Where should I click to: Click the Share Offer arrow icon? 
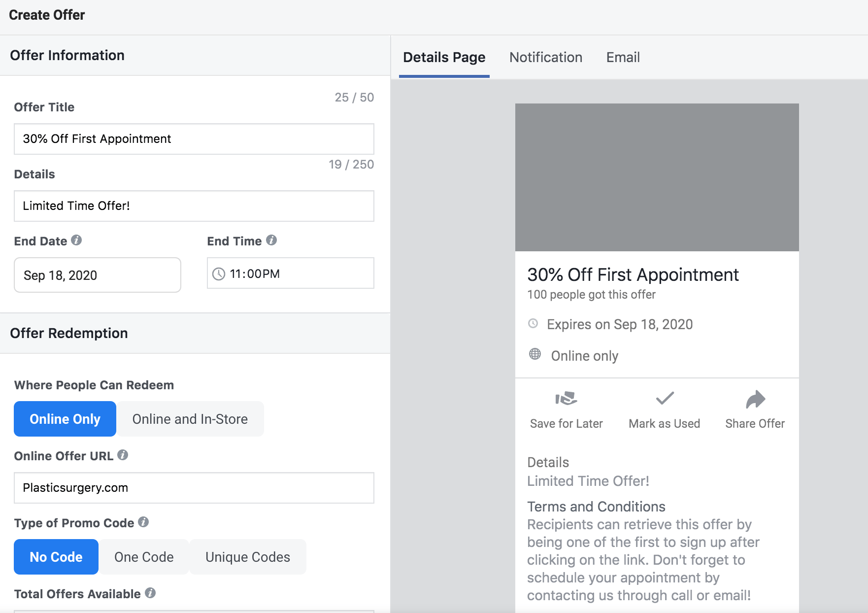[x=755, y=399]
